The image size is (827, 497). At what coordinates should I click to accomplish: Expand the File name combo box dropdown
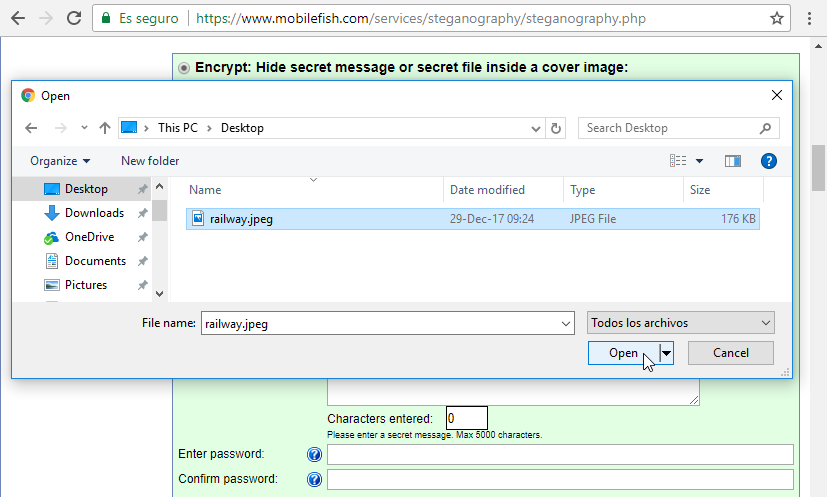tap(565, 323)
